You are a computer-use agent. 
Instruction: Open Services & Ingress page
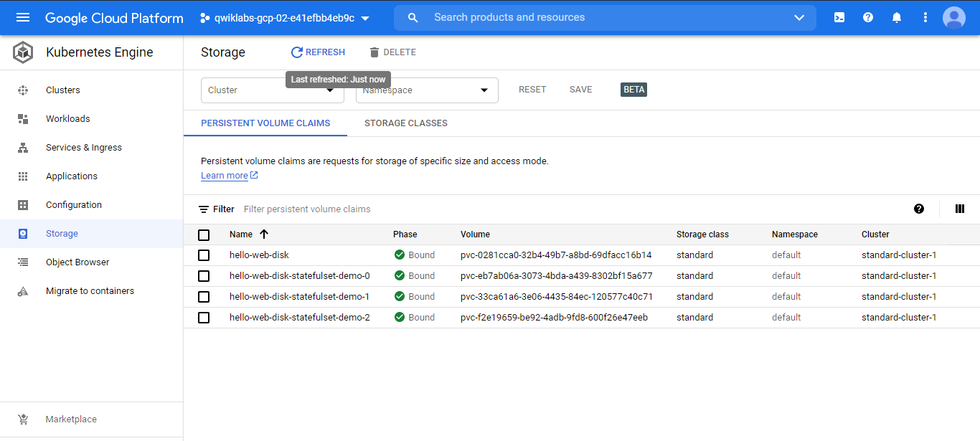point(84,148)
